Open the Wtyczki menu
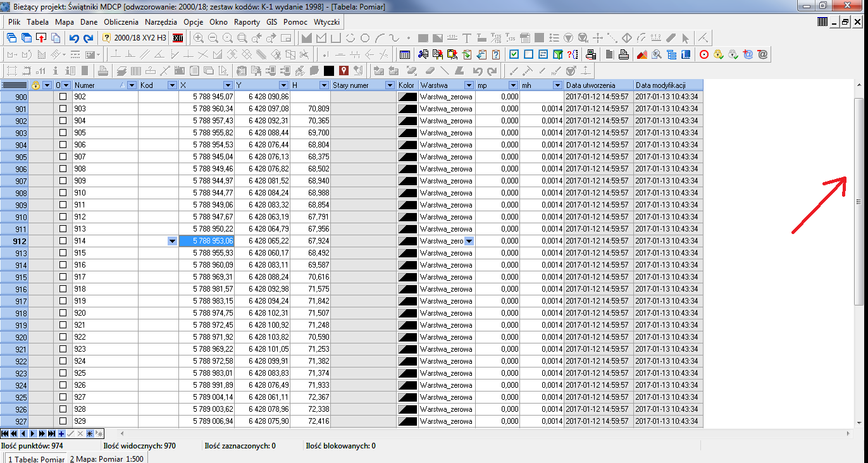Screen dimensions: 868x463 point(326,22)
